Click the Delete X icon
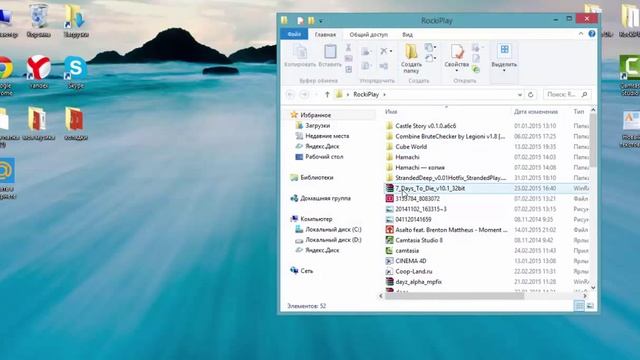This screenshot has width=640, height=360. (385, 51)
